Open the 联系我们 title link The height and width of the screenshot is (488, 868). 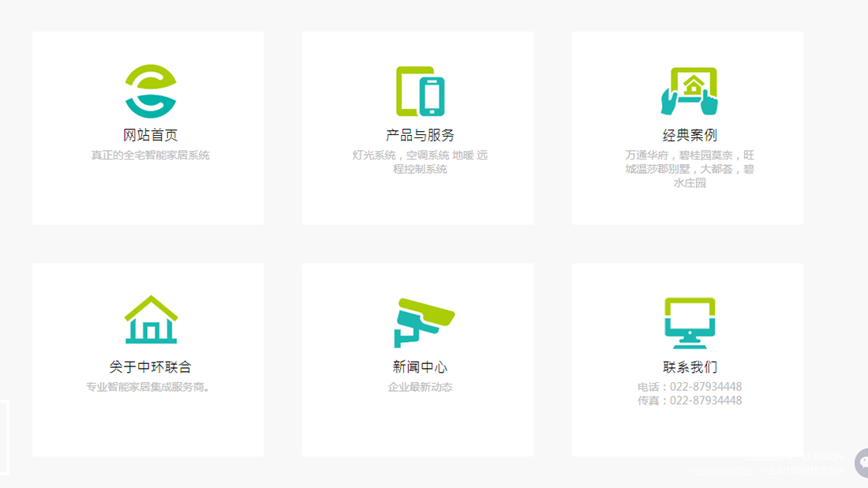690,366
